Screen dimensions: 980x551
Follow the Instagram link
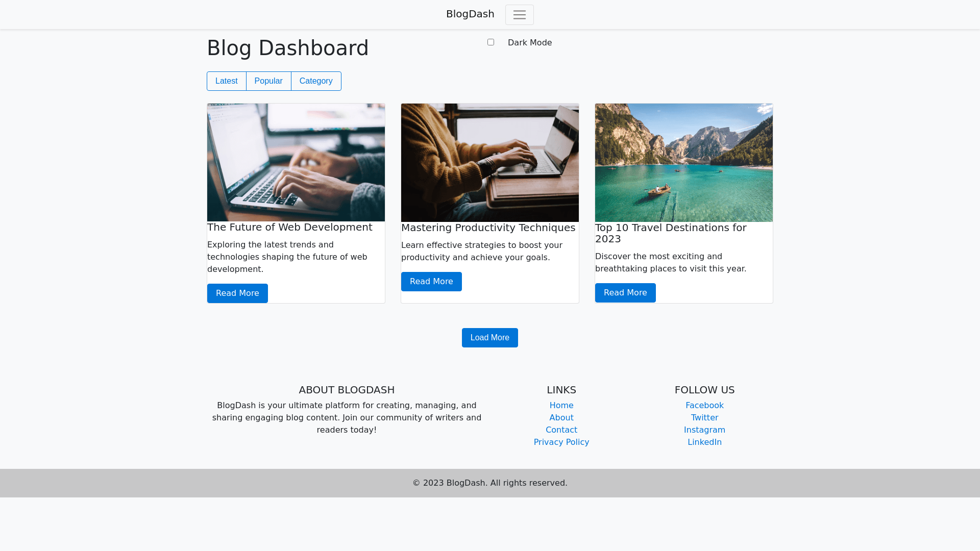(x=704, y=430)
